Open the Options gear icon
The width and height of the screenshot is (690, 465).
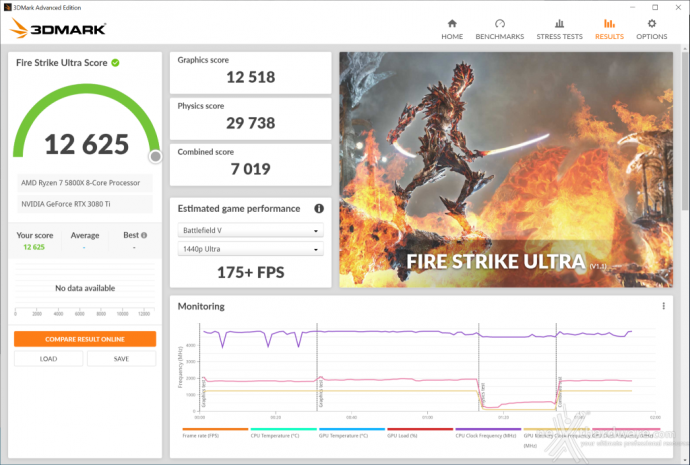[652, 23]
